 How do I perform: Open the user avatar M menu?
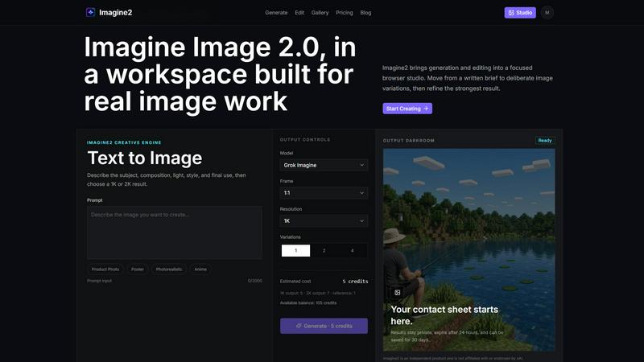[x=547, y=12]
